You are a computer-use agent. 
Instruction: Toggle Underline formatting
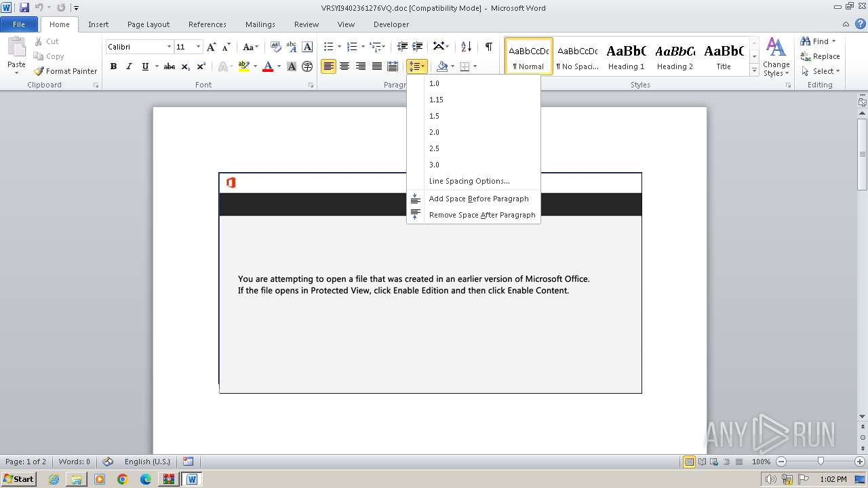[145, 66]
